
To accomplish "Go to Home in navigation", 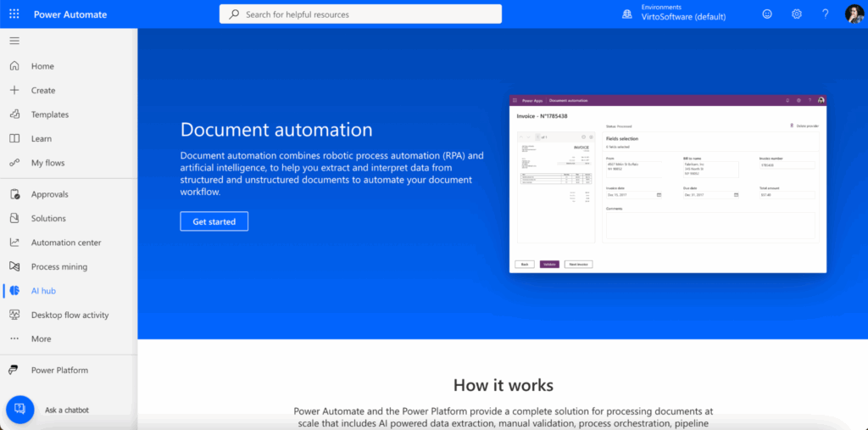I will click(42, 66).
